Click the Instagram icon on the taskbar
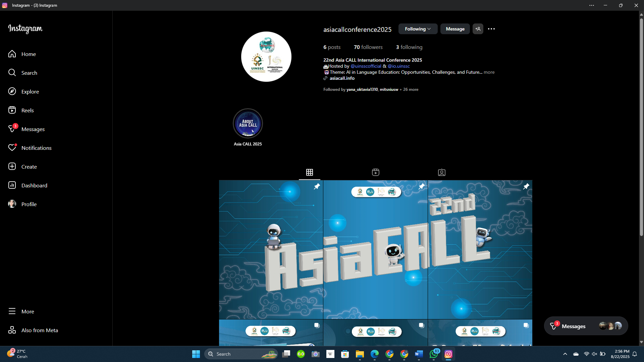 click(x=448, y=354)
